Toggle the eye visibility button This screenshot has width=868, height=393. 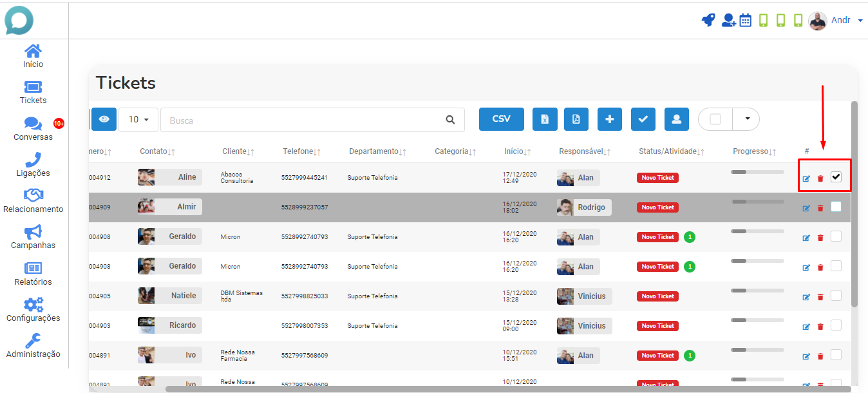click(x=104, y=119)
